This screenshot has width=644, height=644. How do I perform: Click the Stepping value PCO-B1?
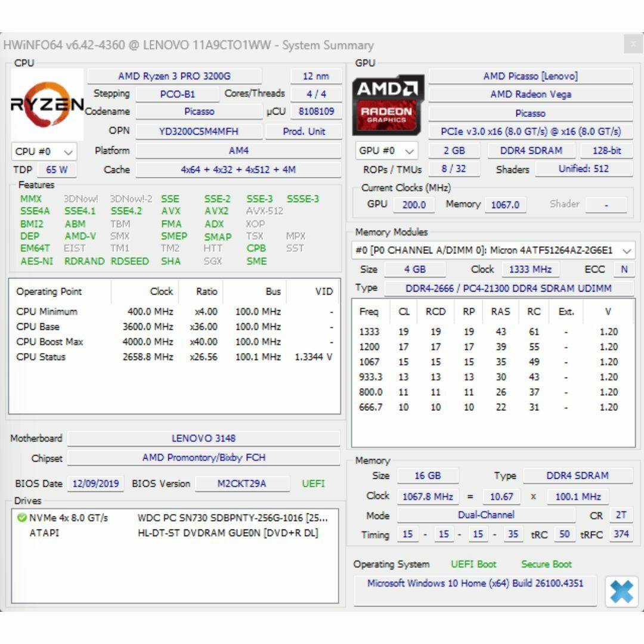[x=178, y=94]
